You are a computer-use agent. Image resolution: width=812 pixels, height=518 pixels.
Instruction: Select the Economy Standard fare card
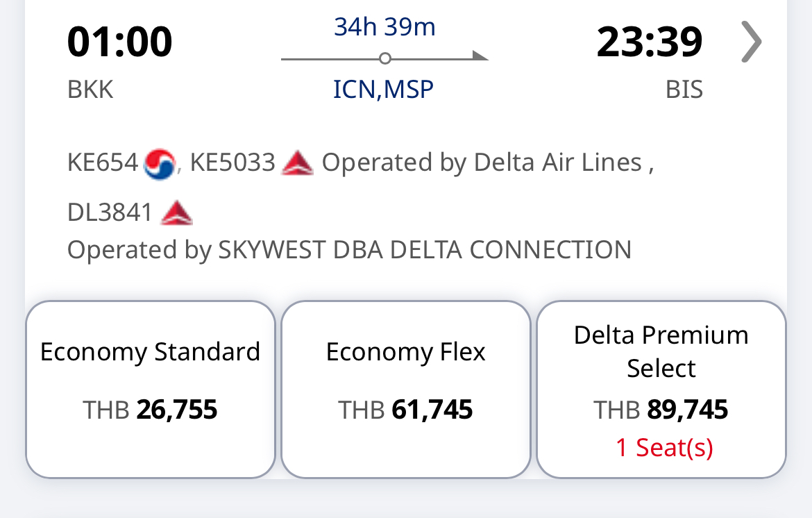150,390
